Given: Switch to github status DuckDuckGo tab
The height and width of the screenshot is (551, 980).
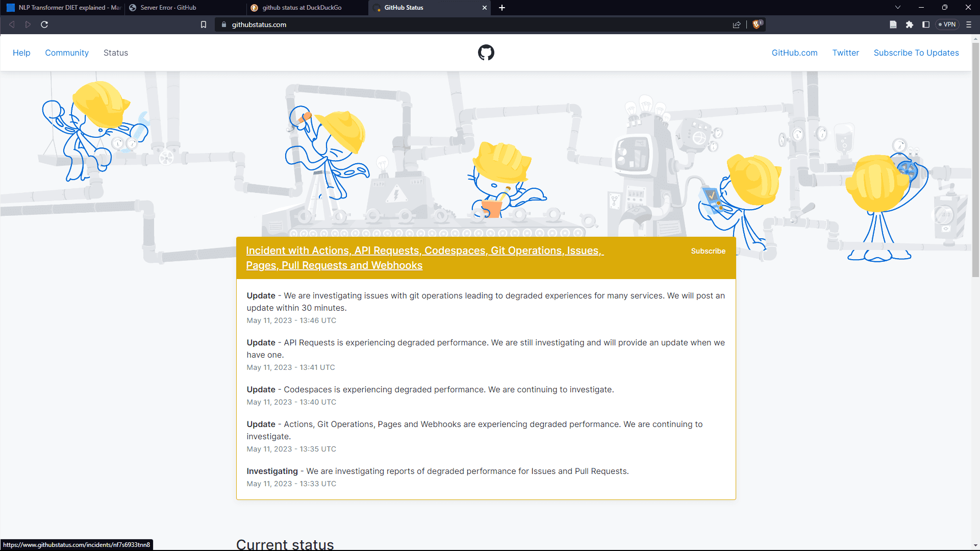Looking at the screenshot, I should pyautogui.click(x=308, y=8).
